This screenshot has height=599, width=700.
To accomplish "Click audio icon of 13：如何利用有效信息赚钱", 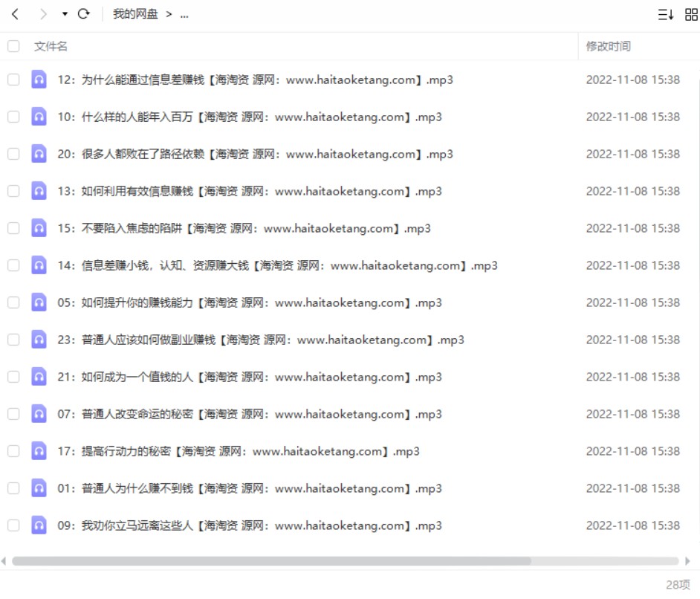I will pos(39,190).
